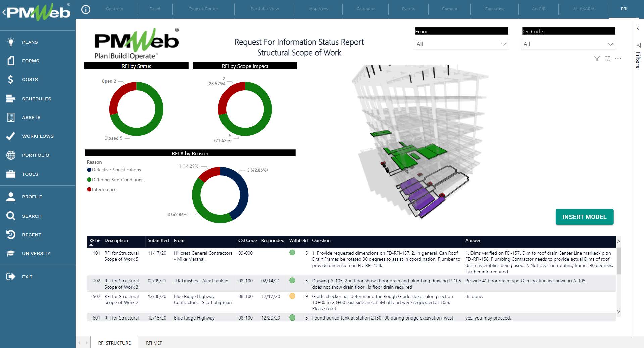Collapse sidebar via PMWeb logo arrow
644x348 pixels.
(x=4, y=13)
